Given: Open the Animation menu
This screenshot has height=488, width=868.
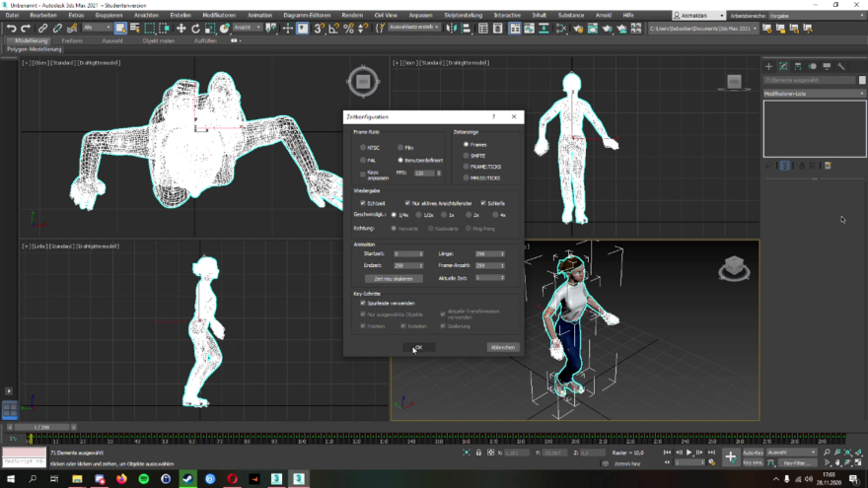Looking at the screenshot, I should click(259, 16).
